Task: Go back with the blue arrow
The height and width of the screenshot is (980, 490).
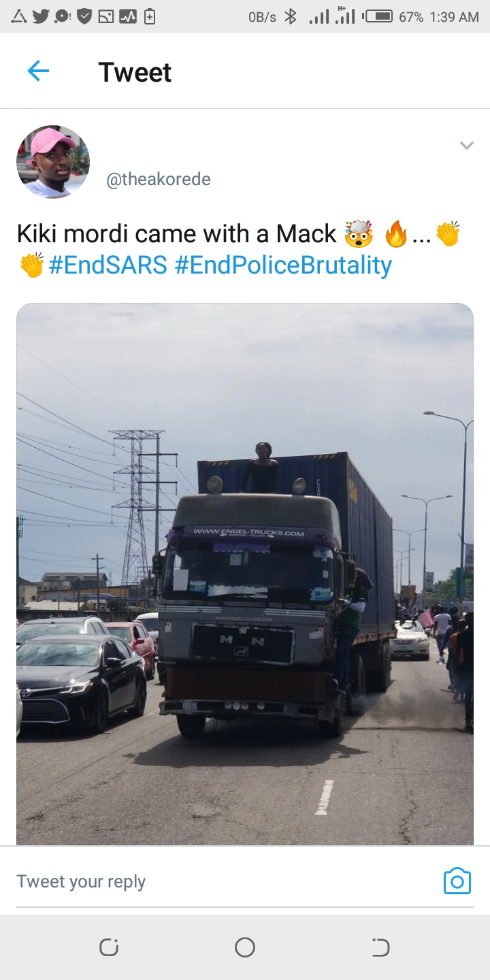Action: click(x=38, y=71)
